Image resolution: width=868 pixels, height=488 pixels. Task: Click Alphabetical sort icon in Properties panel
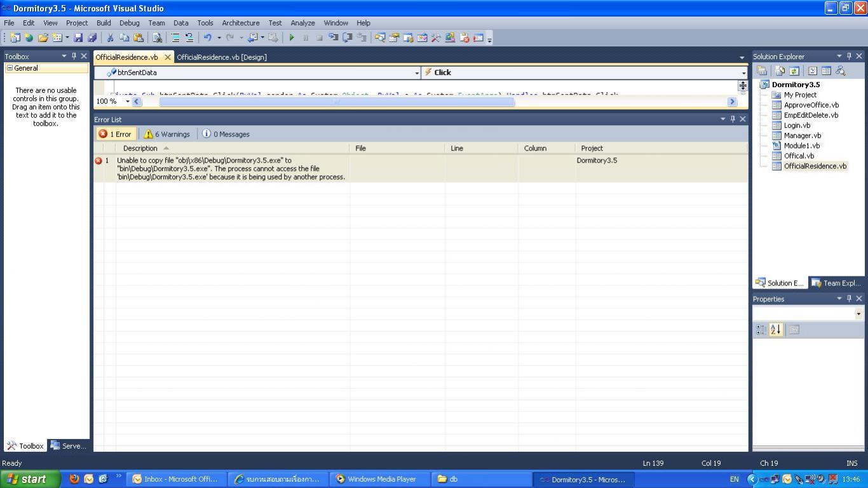[x=776, y=329]
